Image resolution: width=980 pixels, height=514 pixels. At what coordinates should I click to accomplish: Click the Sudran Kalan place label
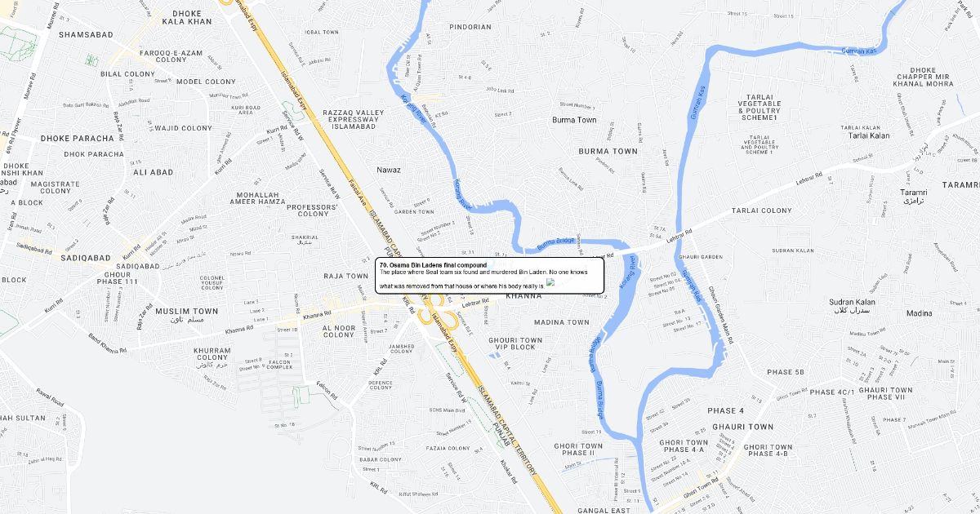click(852, 302)
